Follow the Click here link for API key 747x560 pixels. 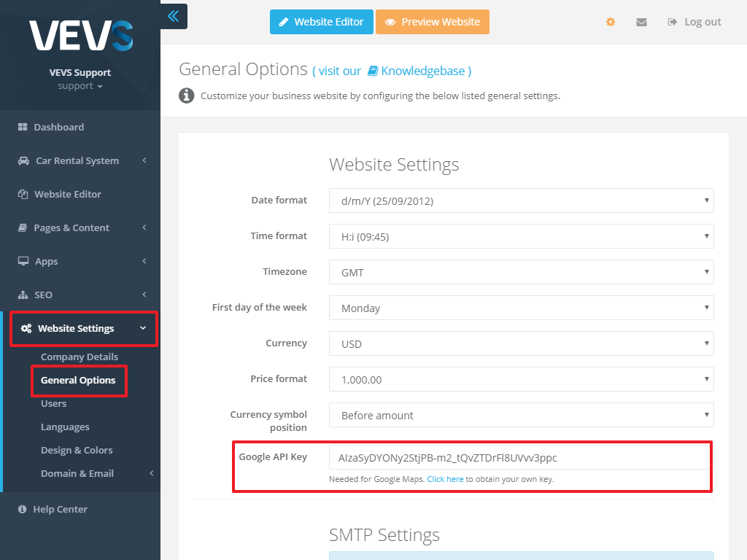click(x=445, y=480)
